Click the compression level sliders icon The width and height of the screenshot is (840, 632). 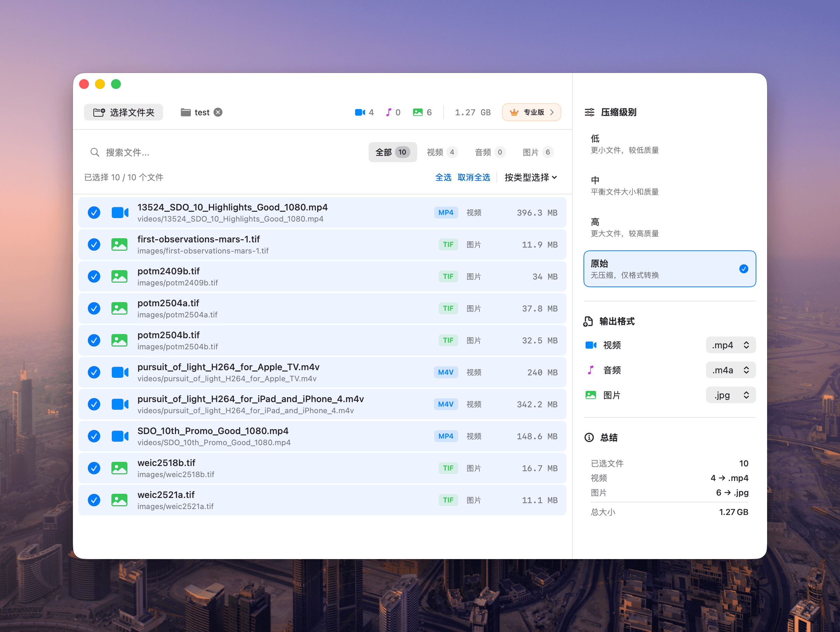[589, 113]
